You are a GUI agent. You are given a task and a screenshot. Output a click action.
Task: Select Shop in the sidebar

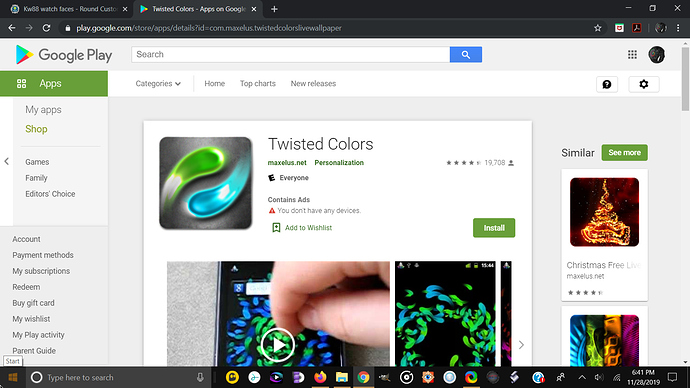(x=36, y=129)
